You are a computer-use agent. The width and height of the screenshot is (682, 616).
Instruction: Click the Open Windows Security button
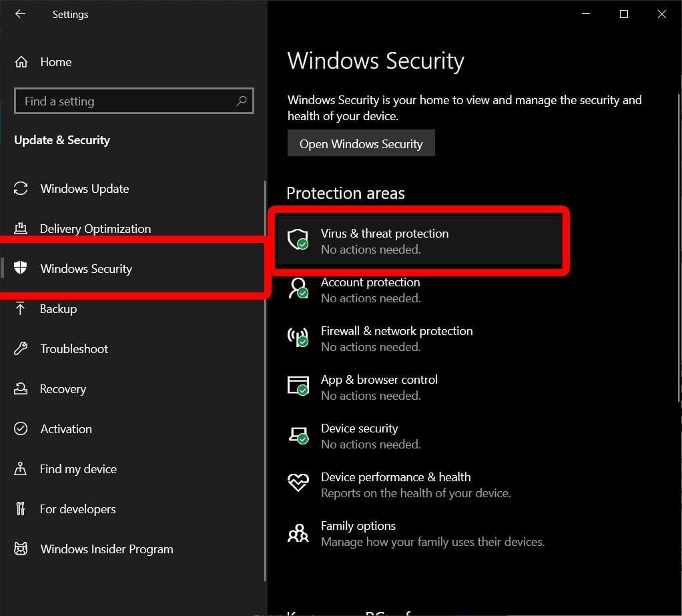pos(361,143)
